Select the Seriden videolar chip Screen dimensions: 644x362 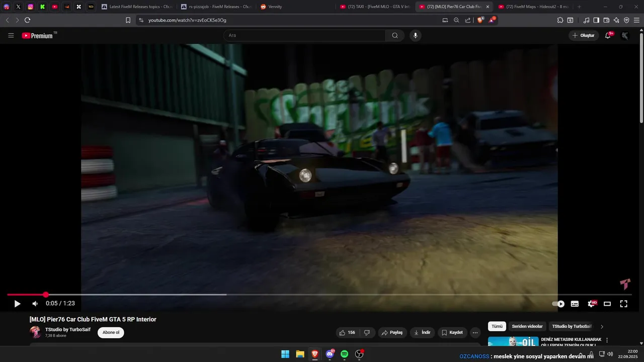[x=527, y=326]
